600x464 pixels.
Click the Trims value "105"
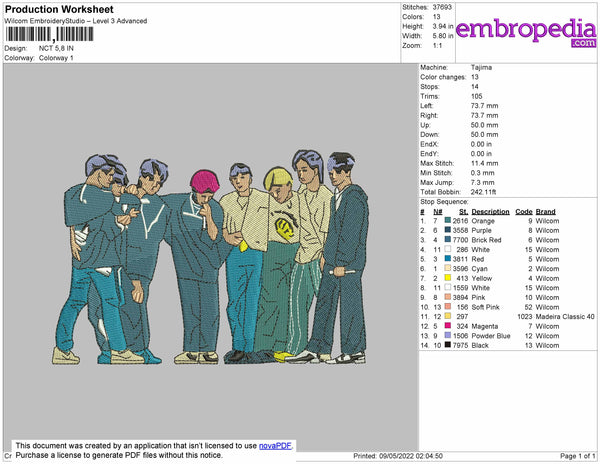click(x=477, y=96)
